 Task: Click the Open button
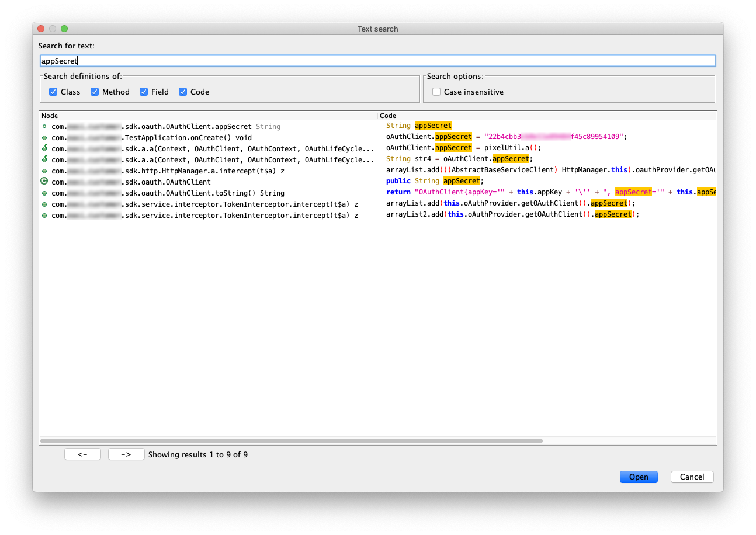[x=639, y=477]
